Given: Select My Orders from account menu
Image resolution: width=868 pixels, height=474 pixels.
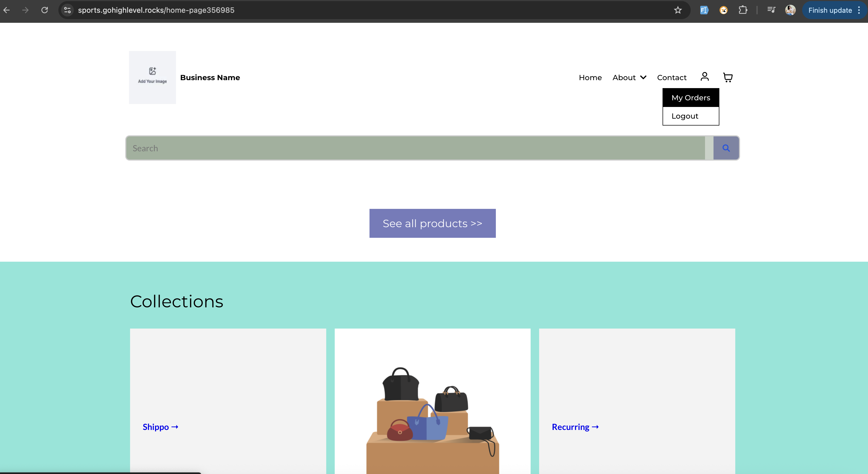Looking at the screenshot, I should [691, 98].
